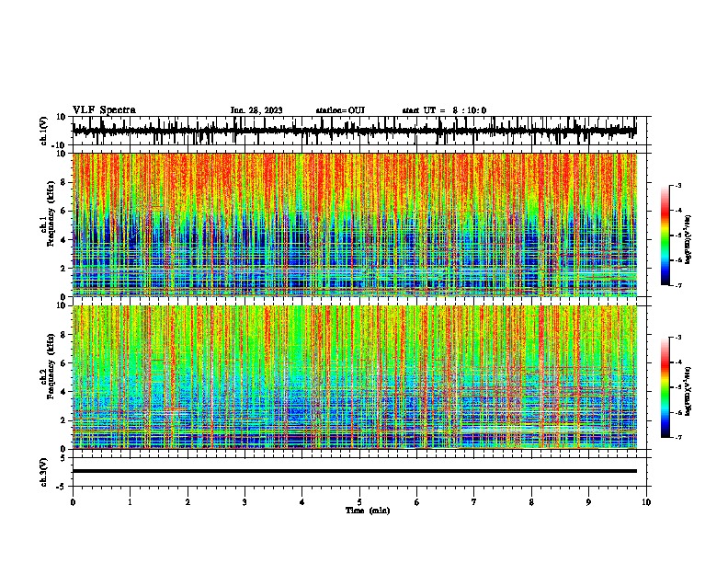Viewport: 728px width, 563px height.
Task: Click the ch.1 "Frequency (kHz)" axis label
Action: (51, 214)
